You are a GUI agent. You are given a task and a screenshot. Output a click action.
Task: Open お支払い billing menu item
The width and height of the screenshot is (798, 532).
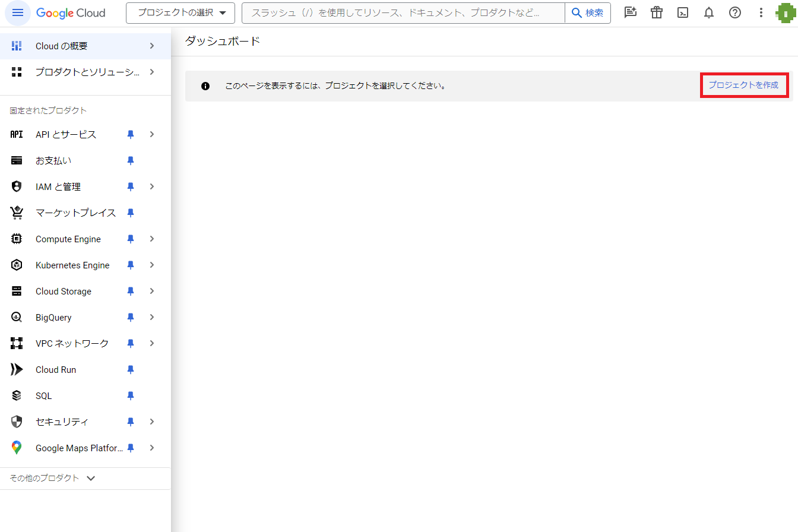53,161
